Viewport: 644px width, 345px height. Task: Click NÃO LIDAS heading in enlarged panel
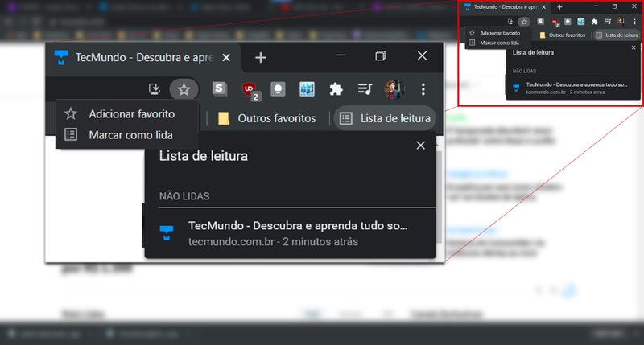pos(184,196)
